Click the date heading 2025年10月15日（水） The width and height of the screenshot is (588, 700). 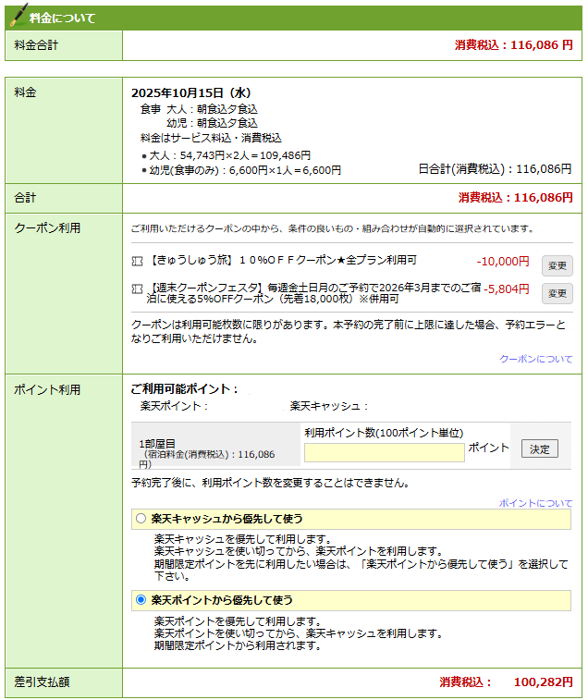click(191, 92)
